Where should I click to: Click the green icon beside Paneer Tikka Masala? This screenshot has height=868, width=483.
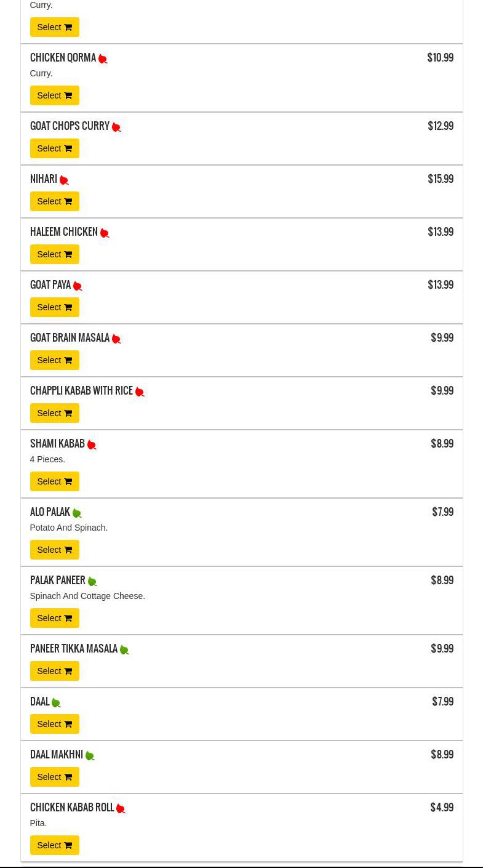click(x=124, y=650)
